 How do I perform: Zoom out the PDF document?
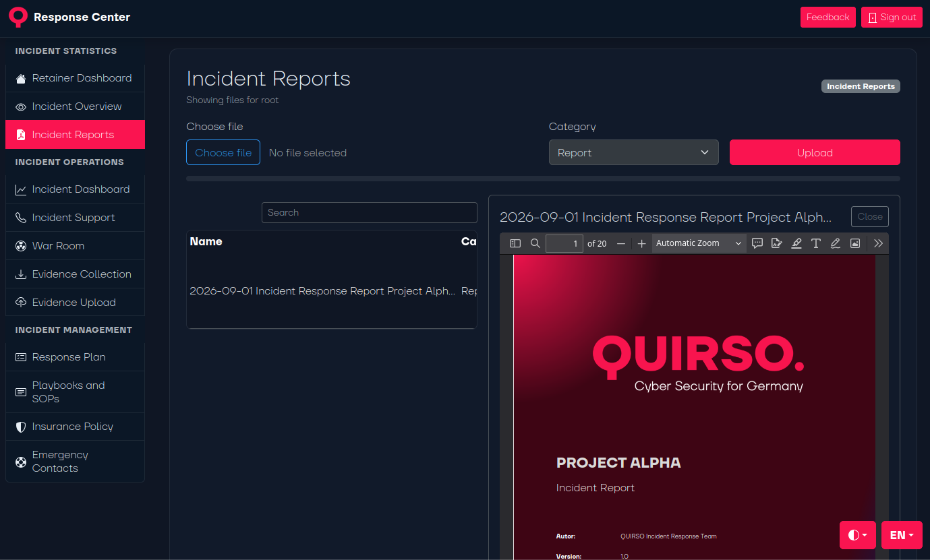(x=621, y=243)
